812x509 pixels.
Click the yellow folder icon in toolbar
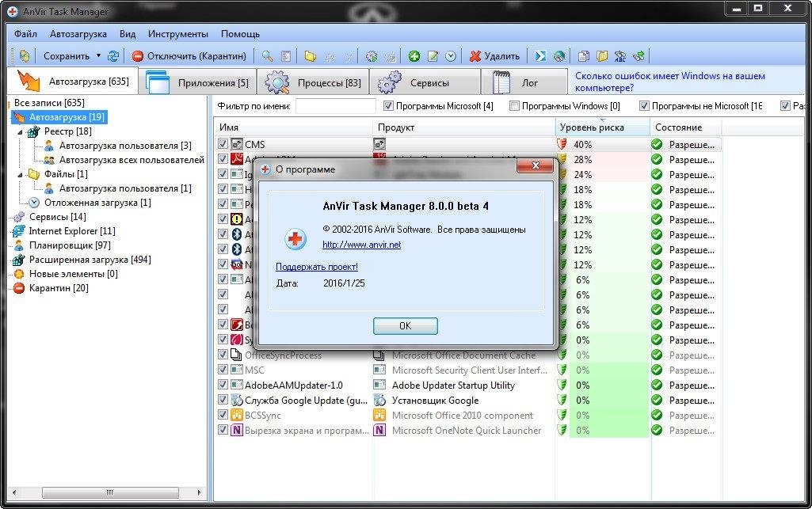point(310,56)
